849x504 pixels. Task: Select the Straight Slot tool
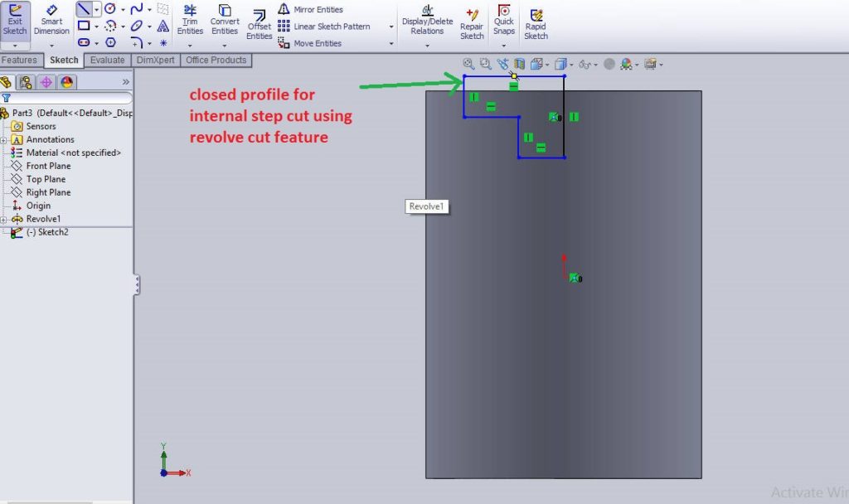point(84,42)
